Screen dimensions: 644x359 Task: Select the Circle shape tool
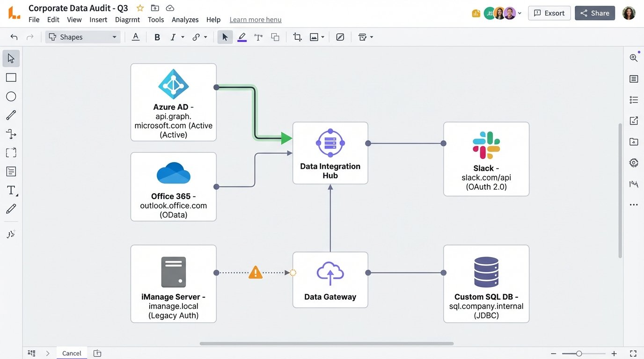coord(11,96)
